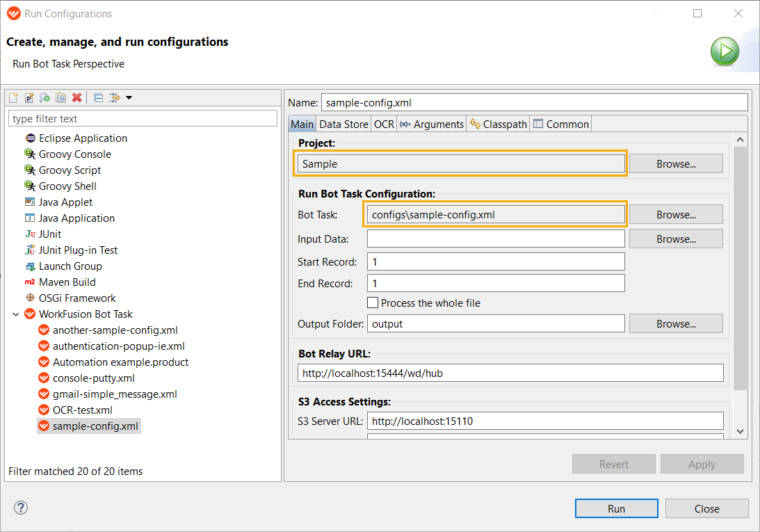This screenshot has height=532, width=760.
Task: Click the Collapse All toolbar icon
Action: coord(99,98)
